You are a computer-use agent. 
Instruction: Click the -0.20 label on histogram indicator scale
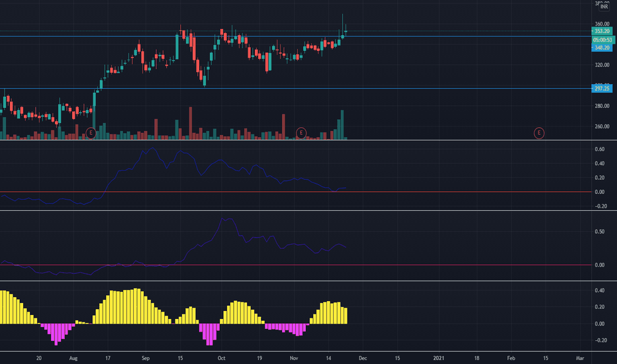(x=600, y=340)
